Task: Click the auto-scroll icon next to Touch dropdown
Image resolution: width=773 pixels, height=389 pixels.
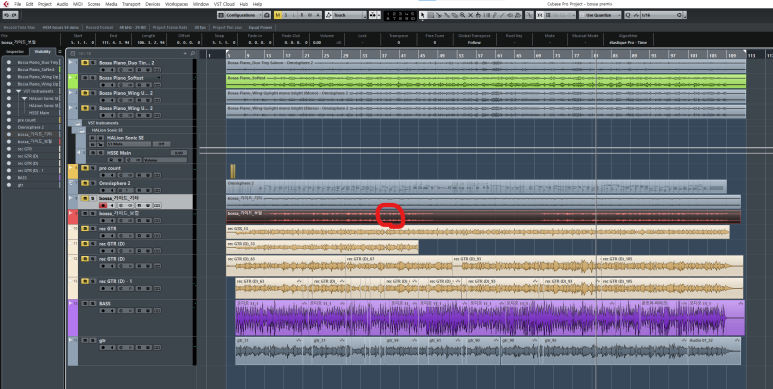Action: pos(372,15)
